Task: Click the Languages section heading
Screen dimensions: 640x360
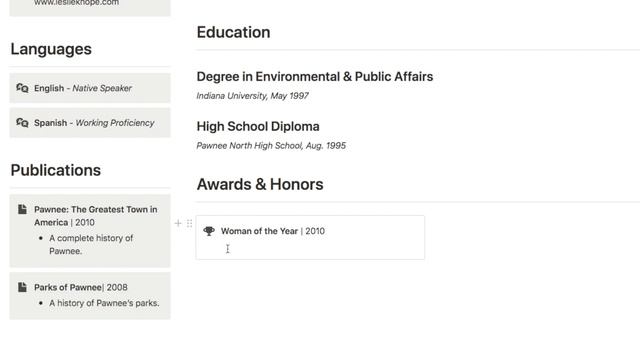Action: 51,49
